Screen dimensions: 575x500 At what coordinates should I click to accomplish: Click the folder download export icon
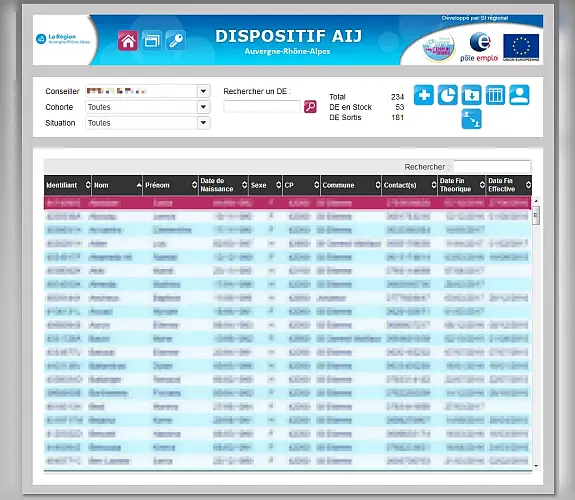pos(471,95)
